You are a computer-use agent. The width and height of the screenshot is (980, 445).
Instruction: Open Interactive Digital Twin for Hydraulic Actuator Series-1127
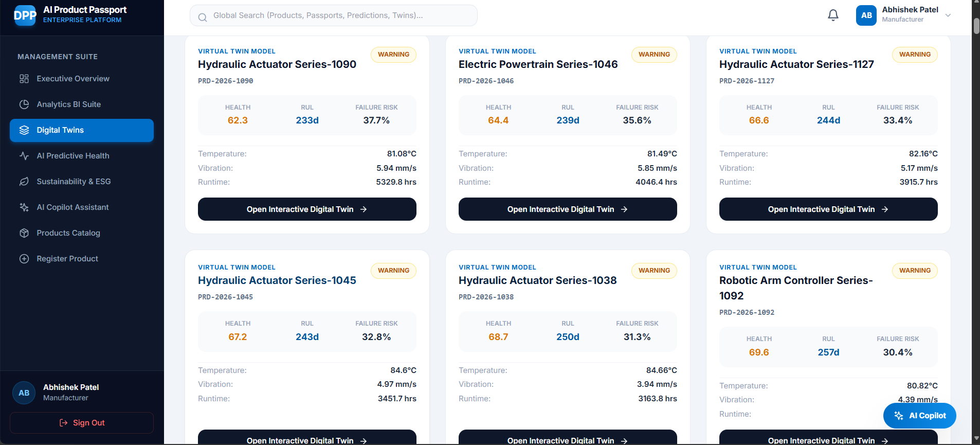(x=828, y=209)
